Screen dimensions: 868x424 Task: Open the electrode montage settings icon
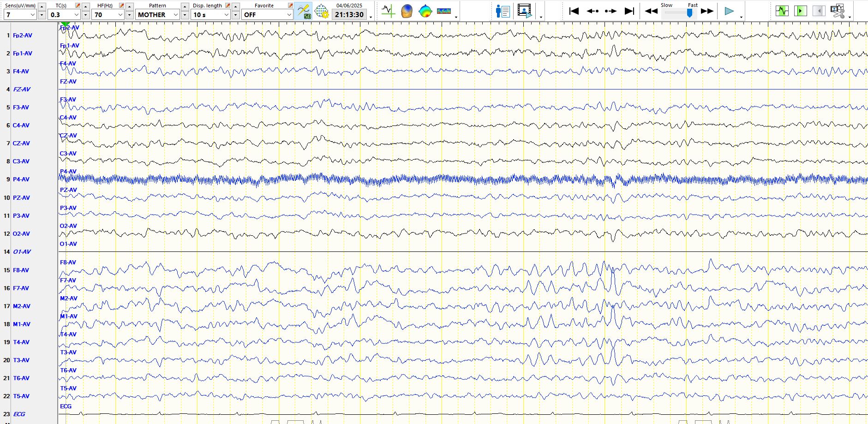[322, 11]
